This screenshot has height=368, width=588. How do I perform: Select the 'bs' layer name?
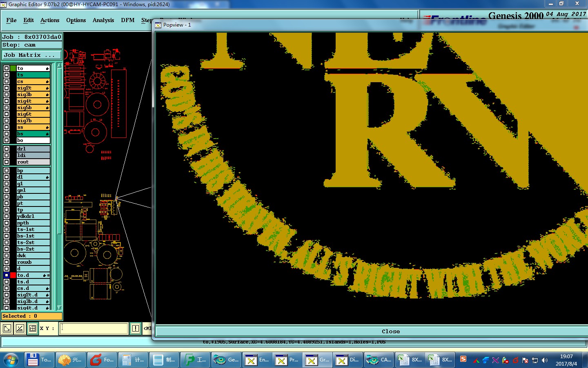[x=33, y=134]
